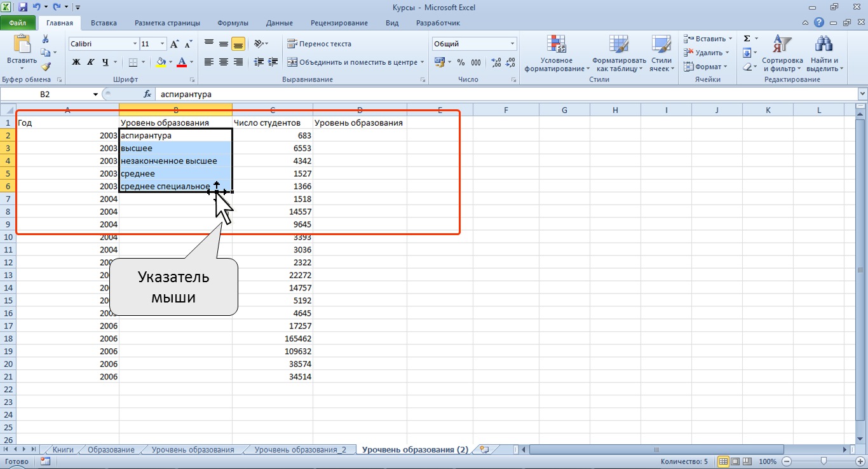Insert function via the fx button
Viewport: 868px width, 469px height.
tap(147, 94)
